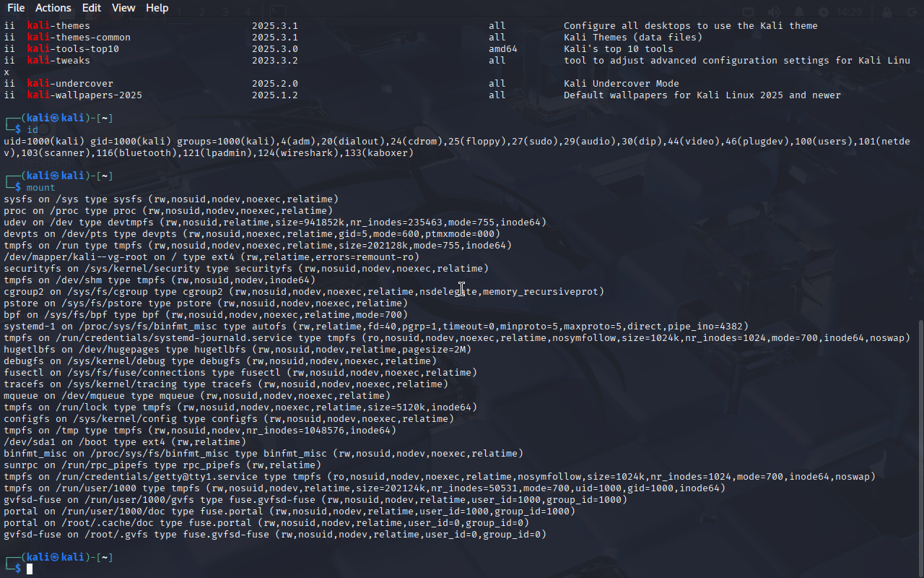This screenshot has width=924, height=578.
Task: Click the 'pstore on /sys/fs/pstore' line
Action: point(206,303)
